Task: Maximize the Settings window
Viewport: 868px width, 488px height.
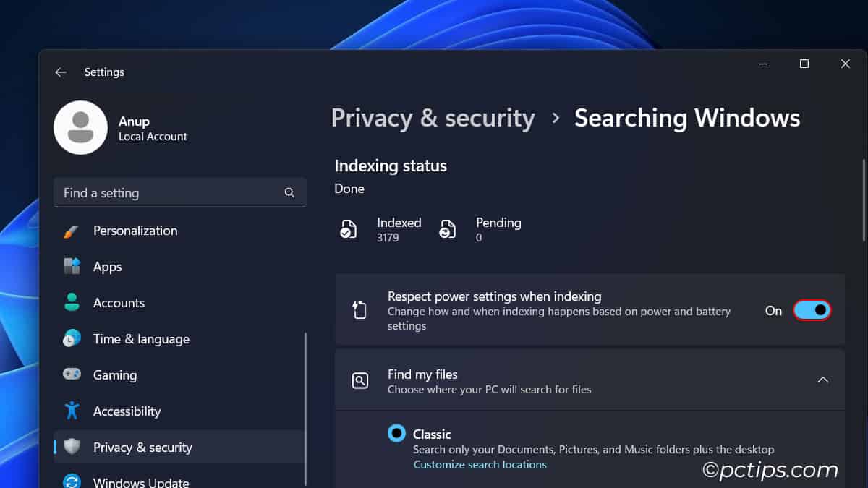Action: 804,64
